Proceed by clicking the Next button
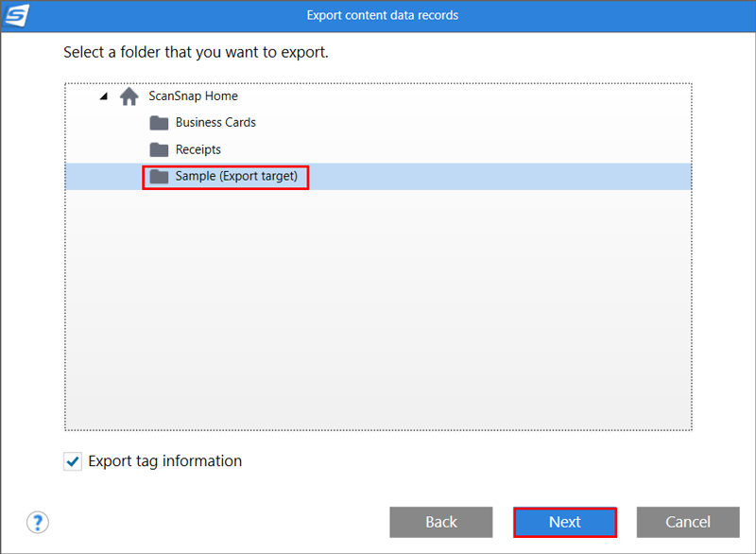The image size is (756, 554). point(565,522)
